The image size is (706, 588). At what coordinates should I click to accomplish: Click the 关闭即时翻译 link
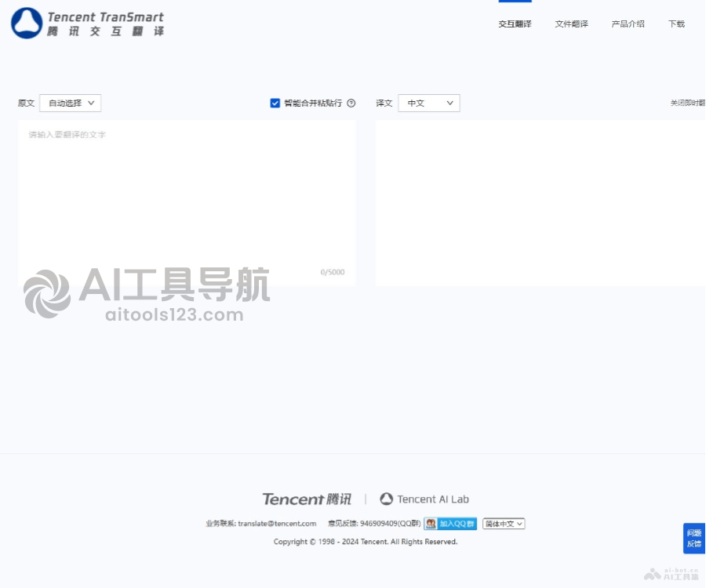point(687,103)
